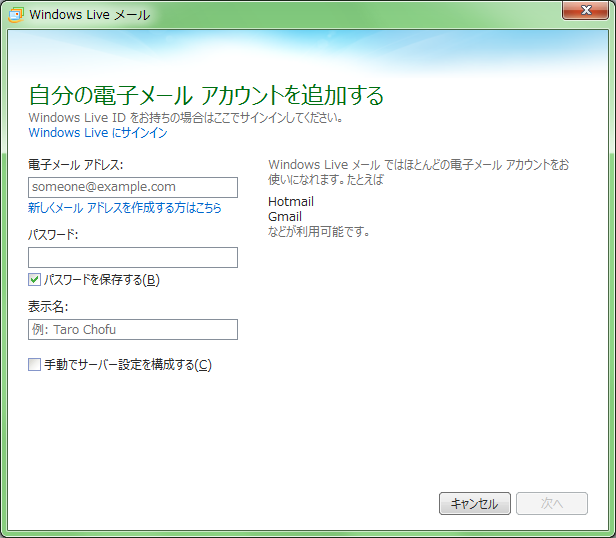The height and width of the screenshot is (538, 616).
Task: Click the Windows Live メール title bar icon
Action: pyautogui.click(x=16, y=14)
